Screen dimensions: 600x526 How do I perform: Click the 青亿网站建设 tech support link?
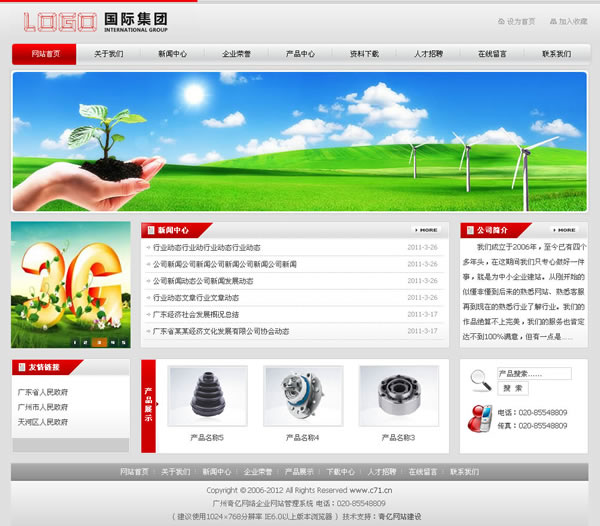tap(400, 516)
